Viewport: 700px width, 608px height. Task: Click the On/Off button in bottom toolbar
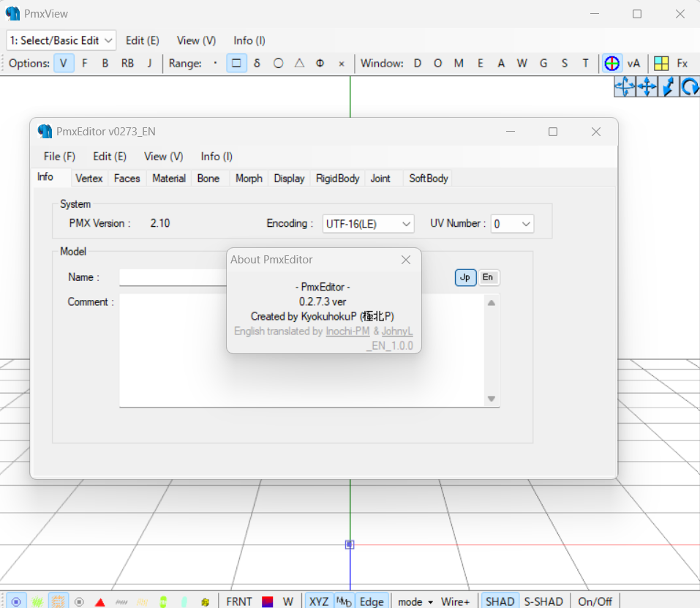pos(595,601)
